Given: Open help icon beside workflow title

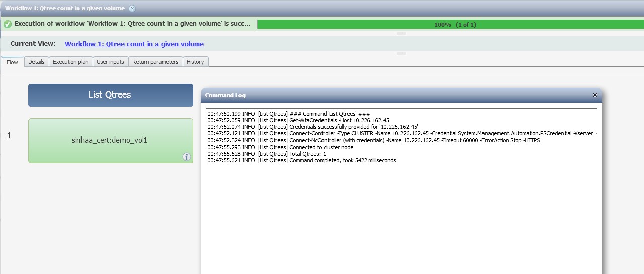Looking at the screenshot, I should (x=132, y=9).
